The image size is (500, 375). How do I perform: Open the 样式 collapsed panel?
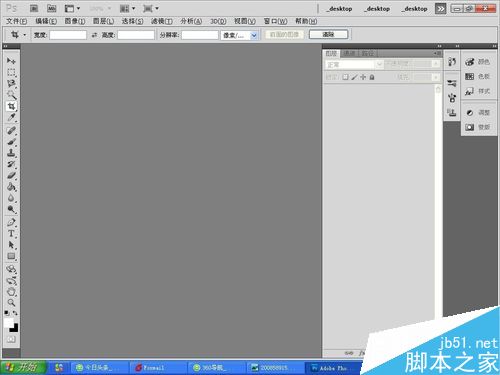point(477,91)
